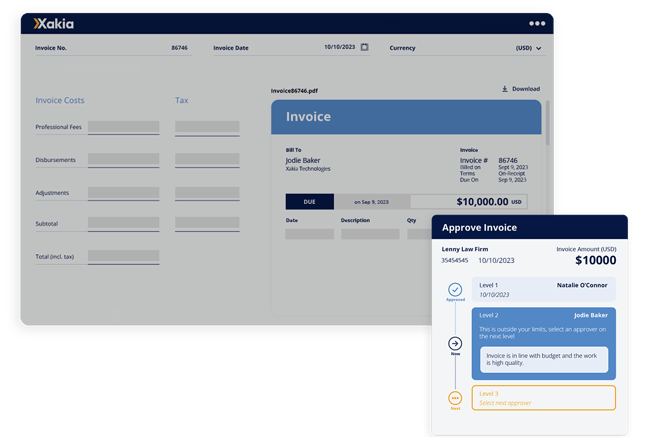The image size is (650, 444).
Task: Click the Total (incl. tax) field
Action: pos(124,257)
